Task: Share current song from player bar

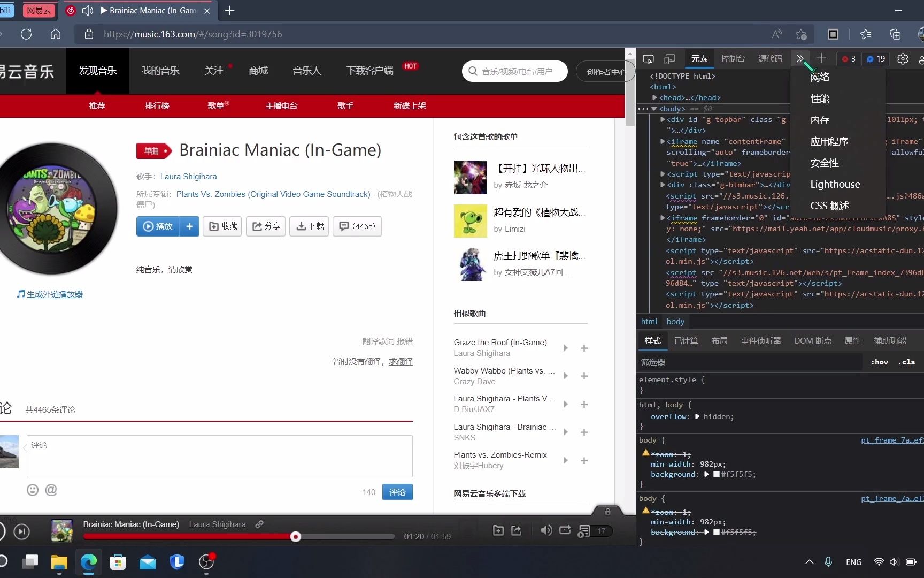Action: tap(516, 530)
